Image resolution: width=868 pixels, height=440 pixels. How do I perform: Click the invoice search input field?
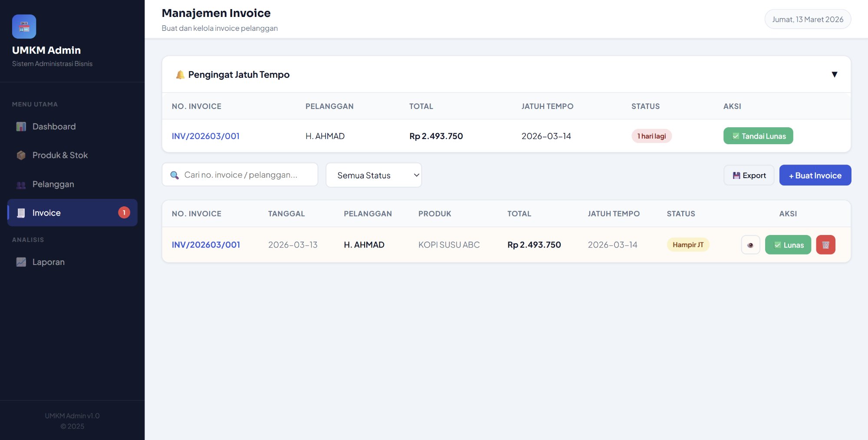coord(240,175)
